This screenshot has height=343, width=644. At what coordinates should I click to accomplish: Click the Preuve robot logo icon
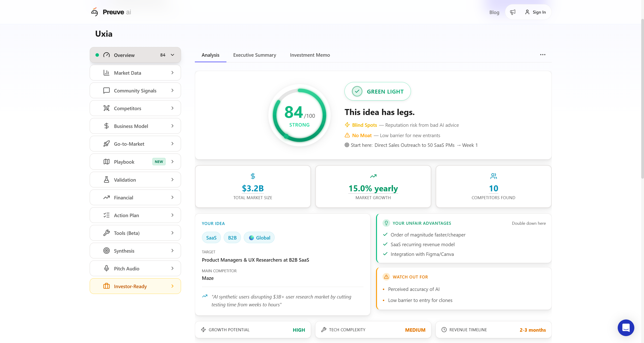(95, 12)
